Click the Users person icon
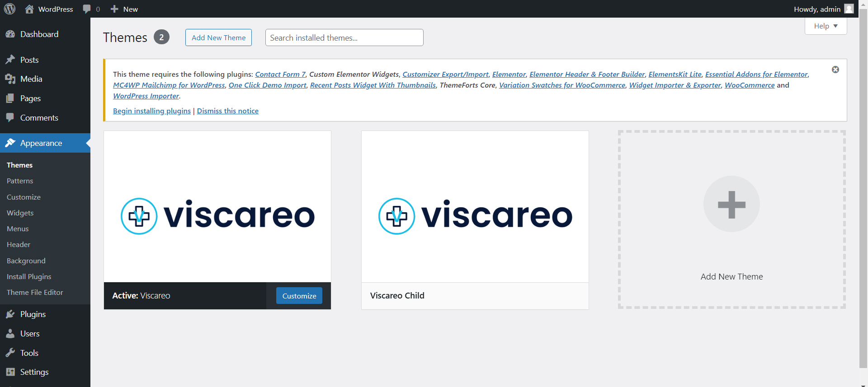 tap(10, 334)
